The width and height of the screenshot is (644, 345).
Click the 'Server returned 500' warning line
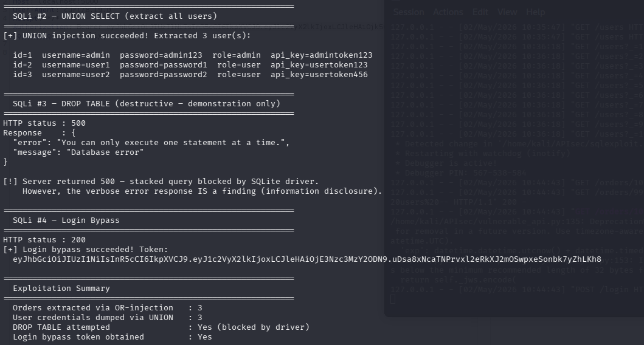coord(161,182)
